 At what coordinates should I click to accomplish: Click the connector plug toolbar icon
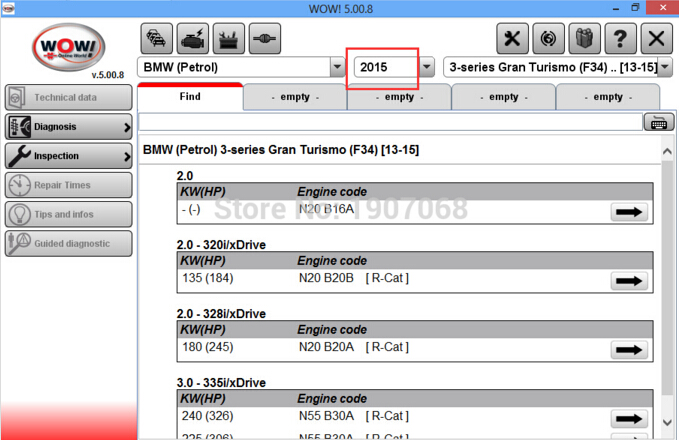(265, 39)
